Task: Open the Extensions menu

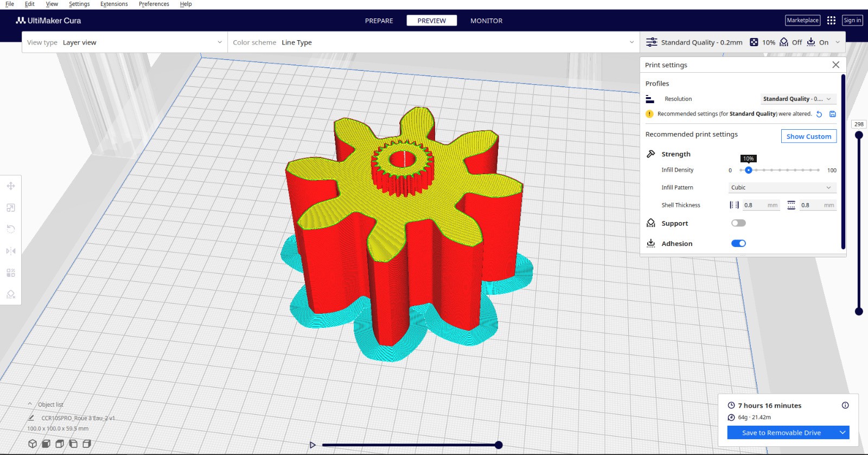Action: click(114, 4)
